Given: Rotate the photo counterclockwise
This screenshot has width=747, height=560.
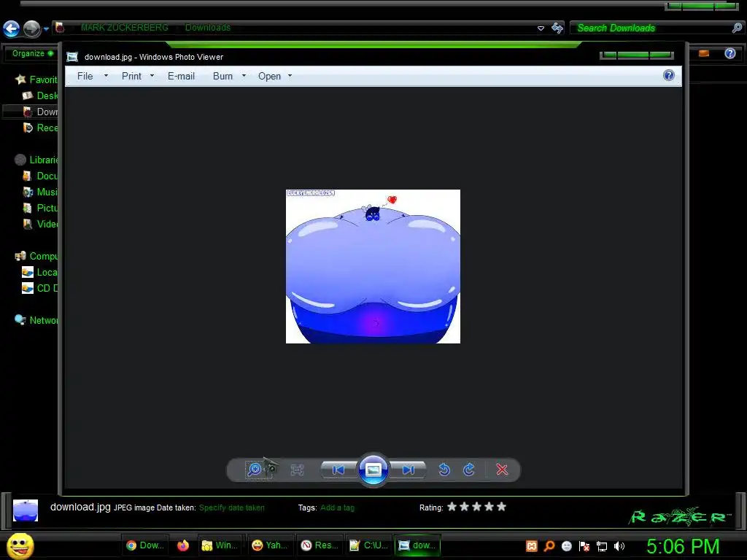Looking at the screenshot, I should click(x=444, y=470).
